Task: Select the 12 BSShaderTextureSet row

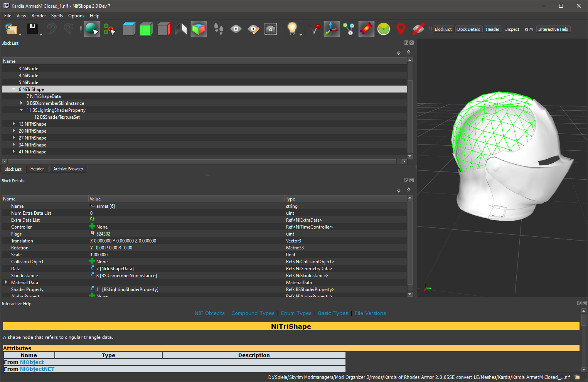Action: coord(205,117)
